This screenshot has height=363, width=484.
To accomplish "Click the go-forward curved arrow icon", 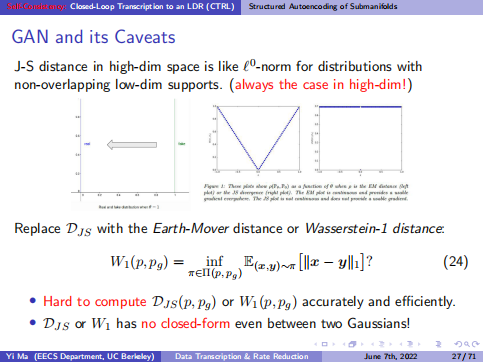I will click(476, 344).
